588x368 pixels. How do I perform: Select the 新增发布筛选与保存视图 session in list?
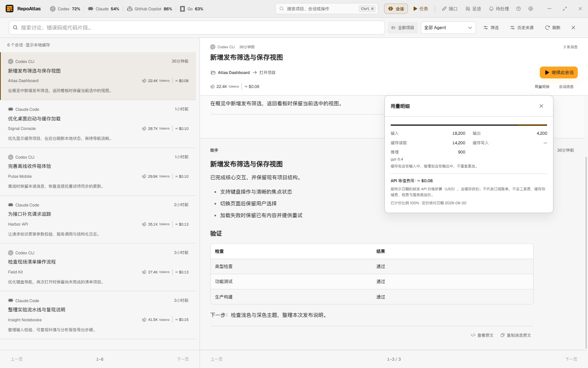pyautogui.click(x=98, y=76)
